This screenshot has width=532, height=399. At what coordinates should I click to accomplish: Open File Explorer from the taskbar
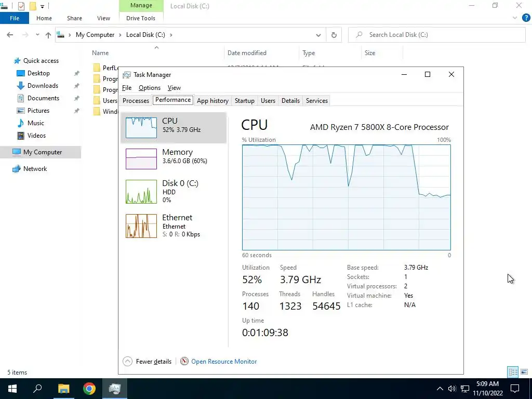pos(63,389)
